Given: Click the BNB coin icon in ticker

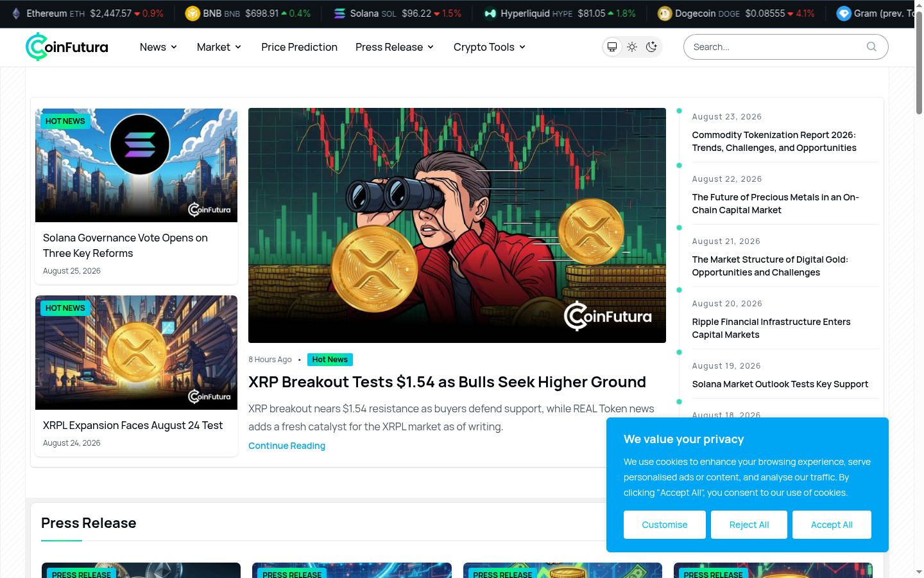Looking at the screenshot, I should click(x=193, y=13).
